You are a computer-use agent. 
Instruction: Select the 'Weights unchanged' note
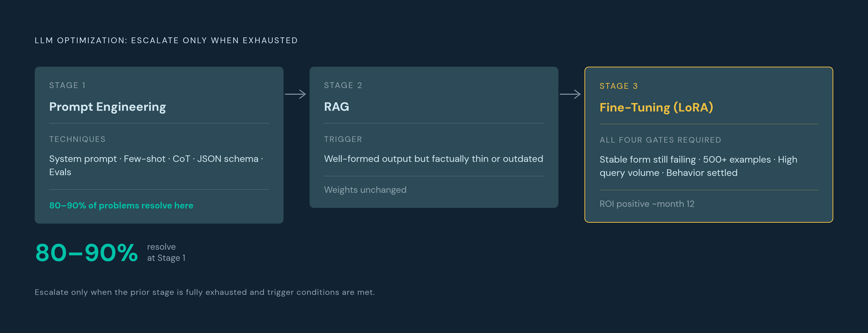(365, 190)
